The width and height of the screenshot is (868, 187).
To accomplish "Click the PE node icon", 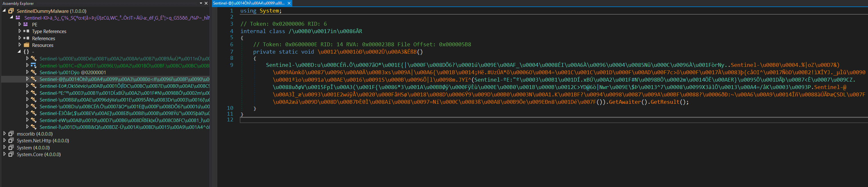I will tap(26, 24).
